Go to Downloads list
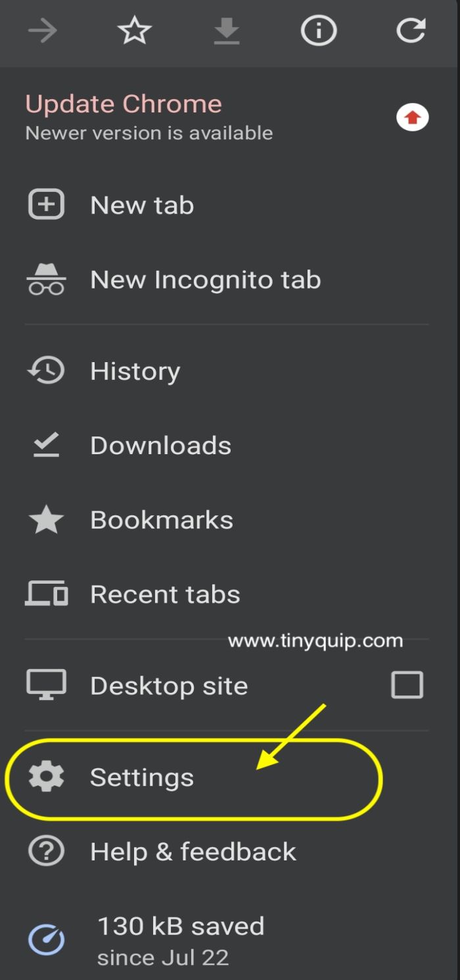Screen dimensions: 460x980 coord(160,446)
